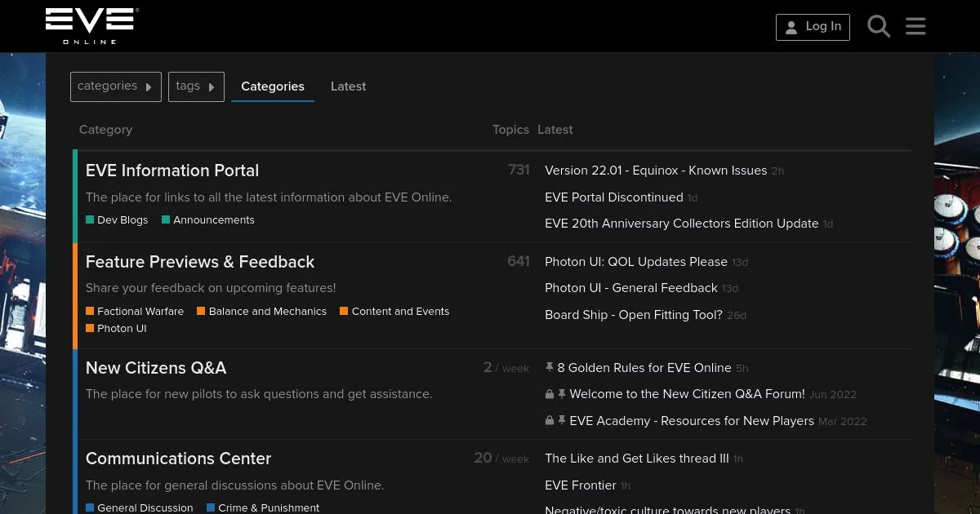Open Welcome to New Citizen Q&A Forum topic
The width and height of the screenshot is (980, 514).
pyautogui.click(x=688, y=394)
